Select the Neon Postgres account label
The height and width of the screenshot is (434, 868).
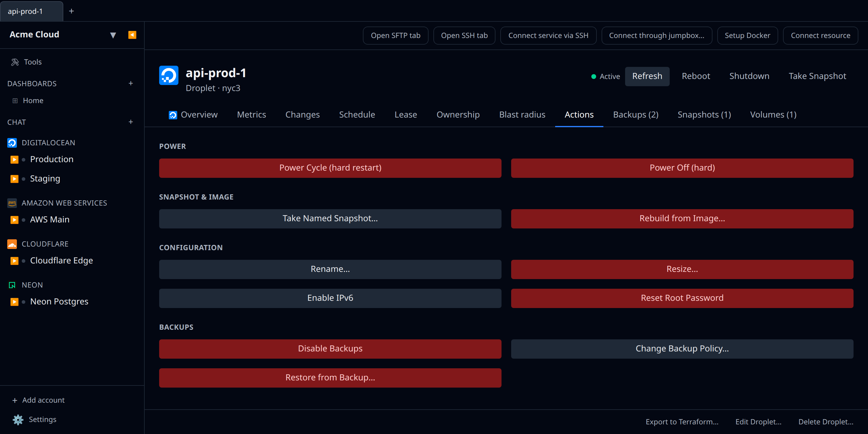59,302
